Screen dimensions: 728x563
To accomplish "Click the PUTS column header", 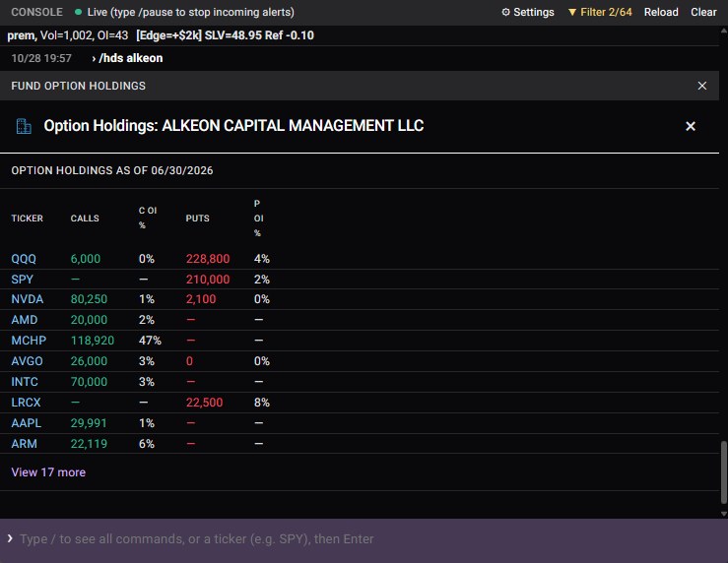I will tap(197, 218).
